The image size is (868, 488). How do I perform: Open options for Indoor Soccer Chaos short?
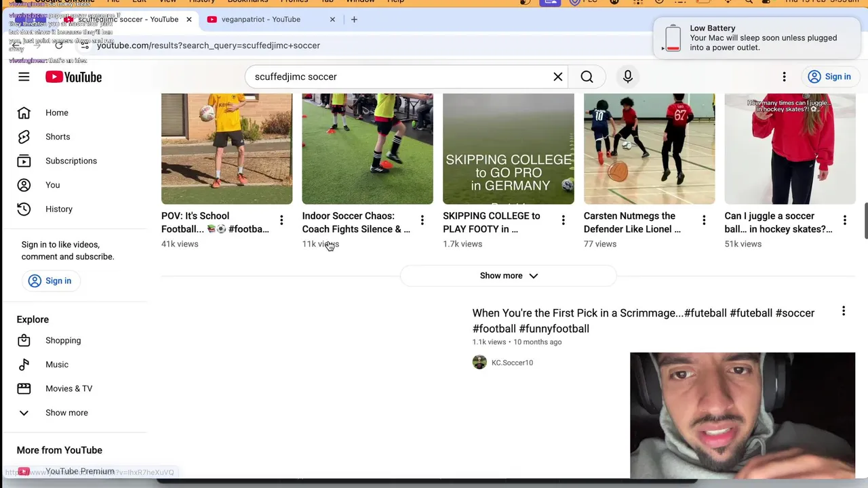tap(422, 220)
